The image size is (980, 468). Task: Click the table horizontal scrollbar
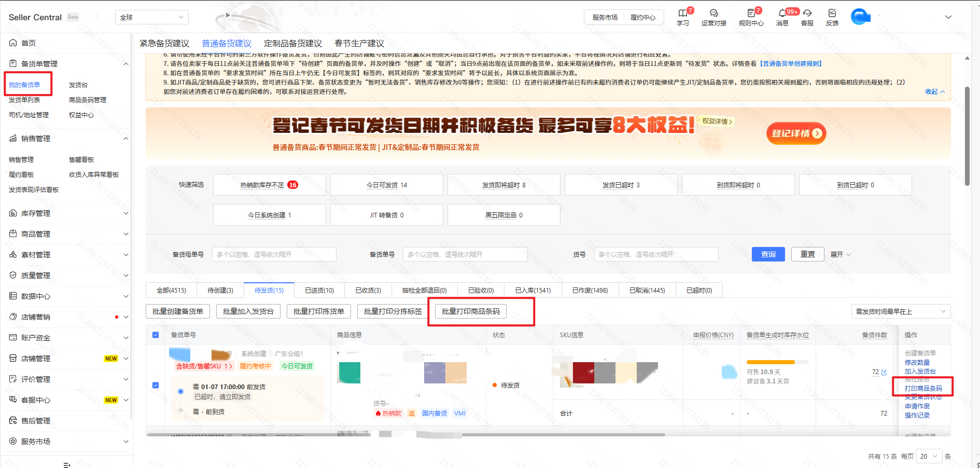[x=406, y=435]
